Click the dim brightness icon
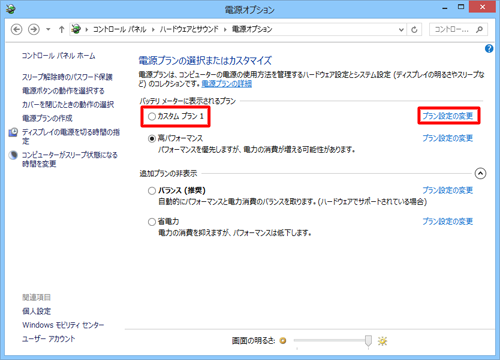 pyautogui.click(x=283, y=341)
